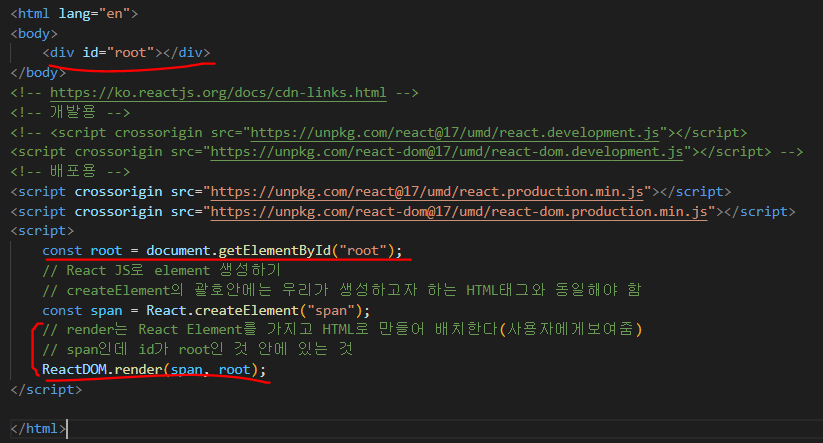Click the html lang="en" opening tag

[74, 14]
